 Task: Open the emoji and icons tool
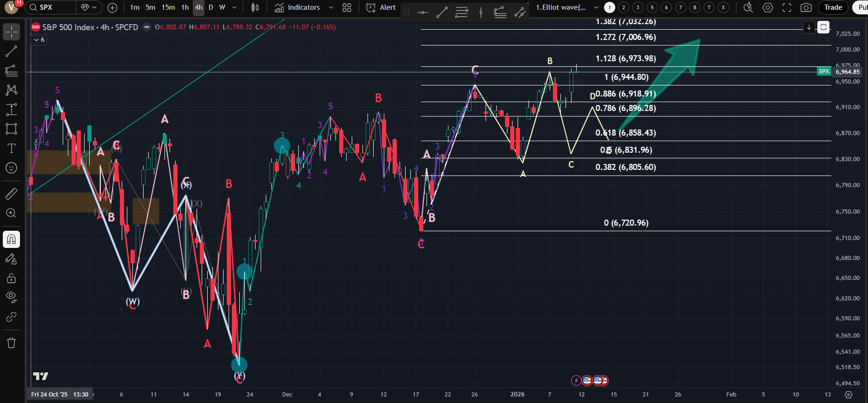(x=11, y=168)
